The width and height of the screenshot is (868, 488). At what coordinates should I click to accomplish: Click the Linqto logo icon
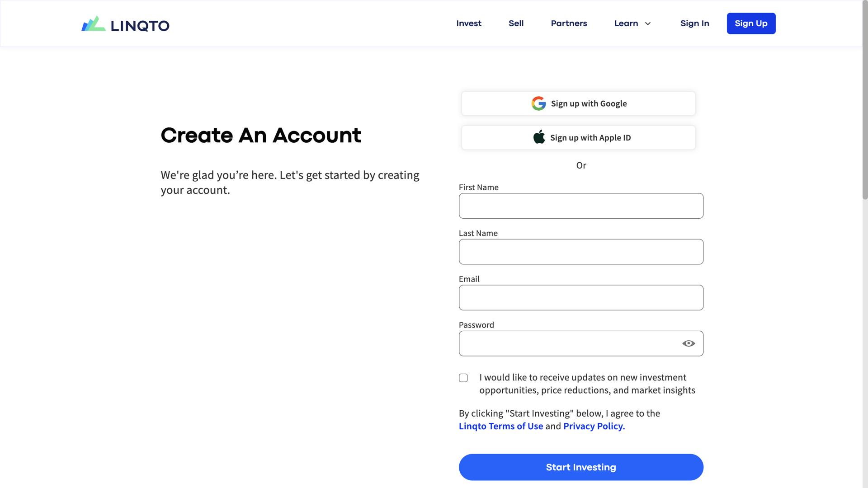(94, 24)
